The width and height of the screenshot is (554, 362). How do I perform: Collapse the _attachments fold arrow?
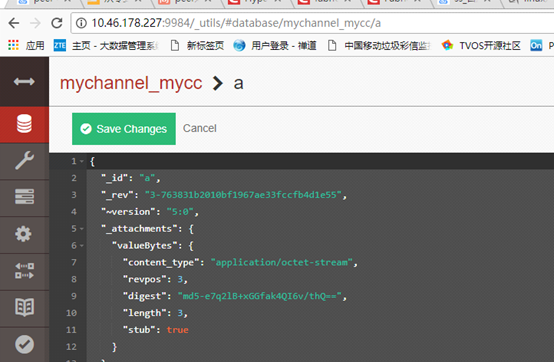pyautogui.click(x=82, y=229)
